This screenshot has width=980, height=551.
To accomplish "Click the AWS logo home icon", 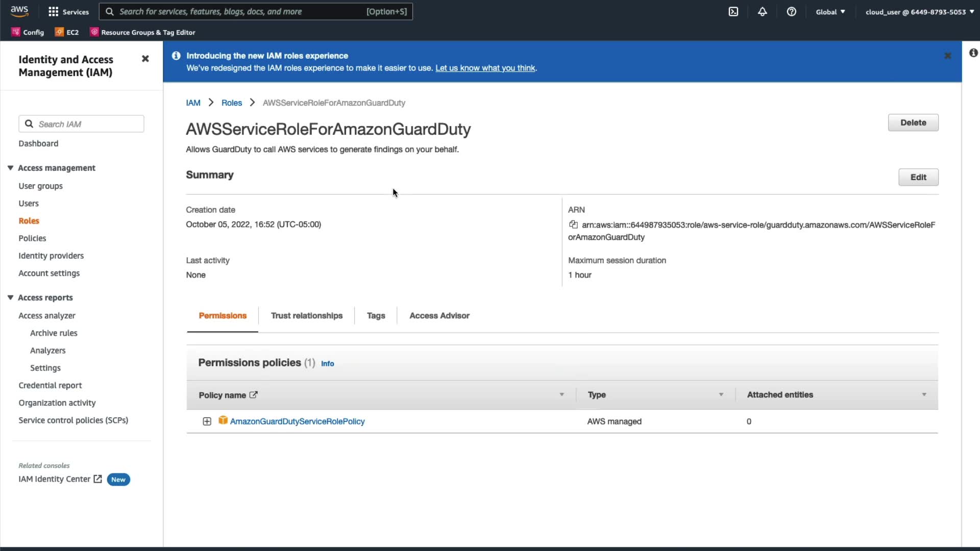I will coord(19,11).
